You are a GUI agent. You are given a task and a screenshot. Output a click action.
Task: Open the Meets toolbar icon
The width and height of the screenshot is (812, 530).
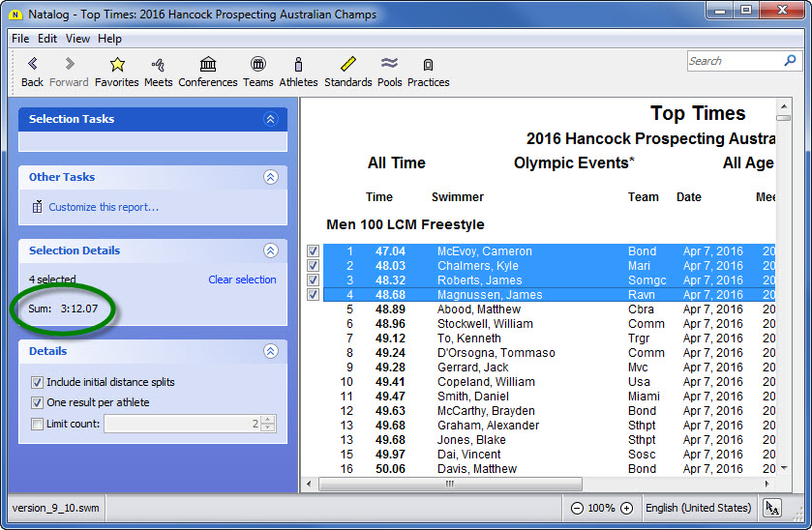(158, 65)
